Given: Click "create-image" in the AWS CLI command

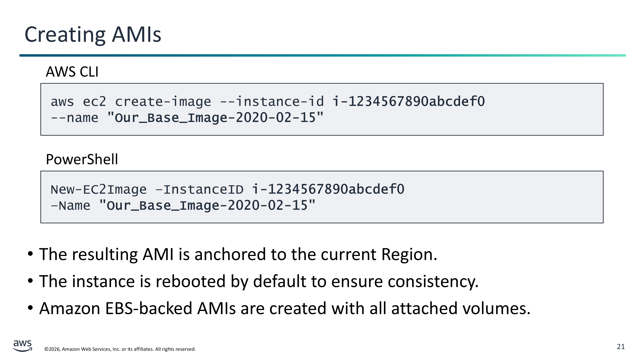Looking at the screenshot, I should coord(163,102).
